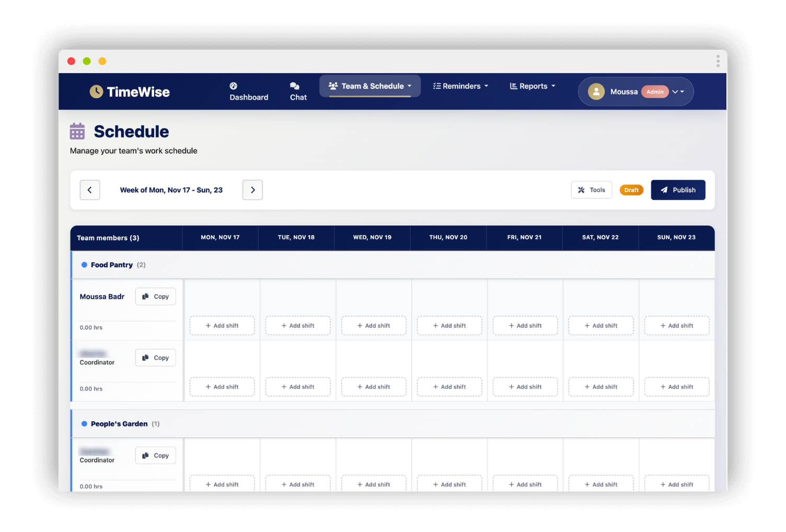The height and width of the screenshot is (532, 786).
Task: Open the user account menu chevron
Action: (678, 92)
